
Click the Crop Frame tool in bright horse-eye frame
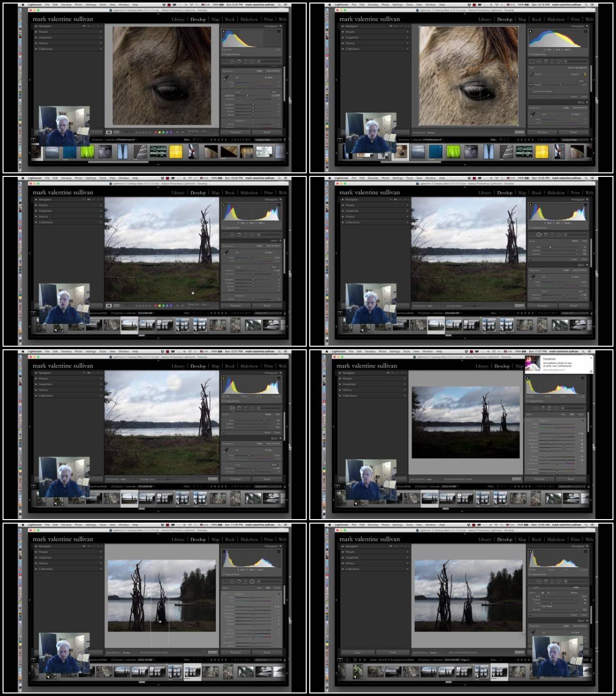point(531,74)
